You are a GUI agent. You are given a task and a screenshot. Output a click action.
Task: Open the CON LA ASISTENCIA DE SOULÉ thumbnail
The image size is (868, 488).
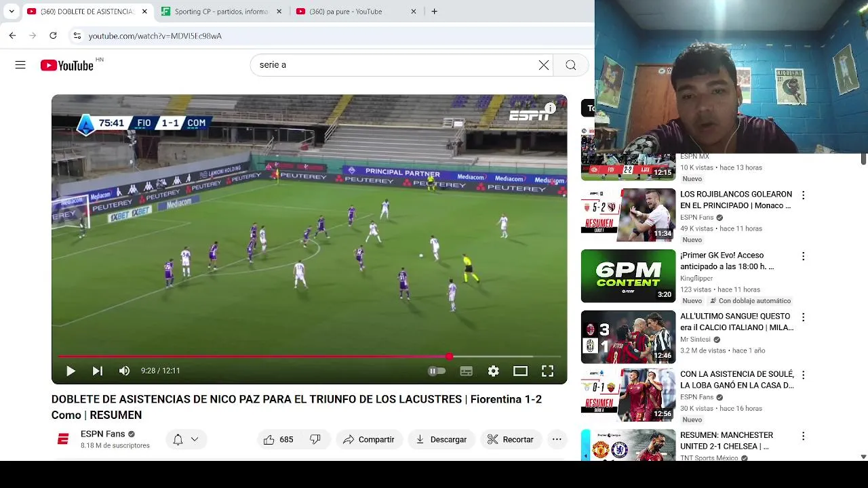[x=629, y=394]
